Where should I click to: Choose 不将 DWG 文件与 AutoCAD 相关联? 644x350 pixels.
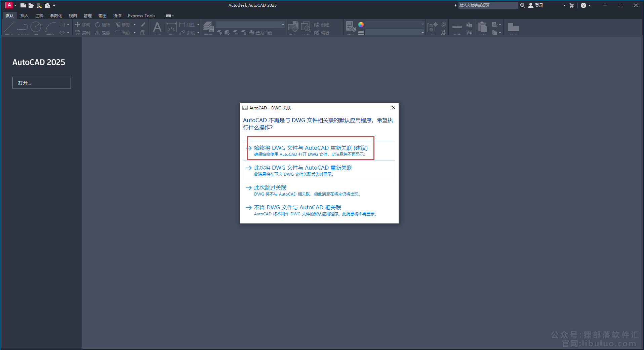coord(319,210)
